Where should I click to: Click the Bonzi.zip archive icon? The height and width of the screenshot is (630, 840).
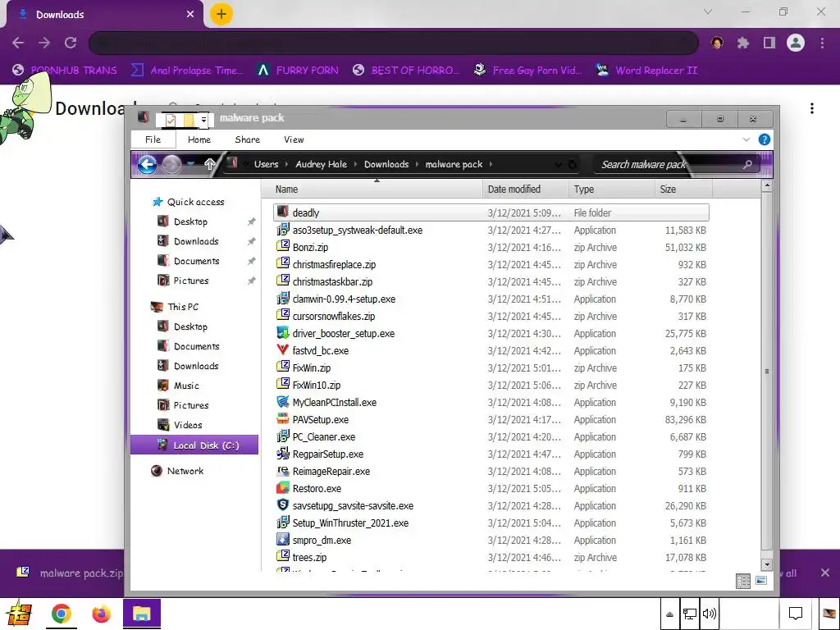[x=283, y=246]
